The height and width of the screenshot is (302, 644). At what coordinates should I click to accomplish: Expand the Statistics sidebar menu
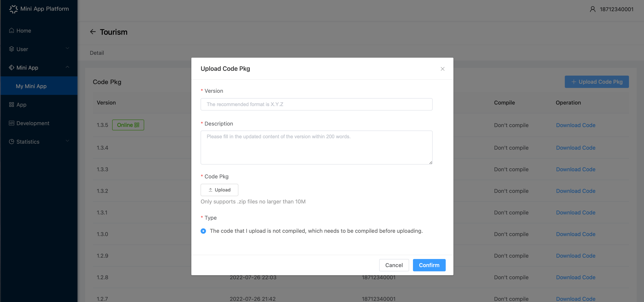[39, 142]
